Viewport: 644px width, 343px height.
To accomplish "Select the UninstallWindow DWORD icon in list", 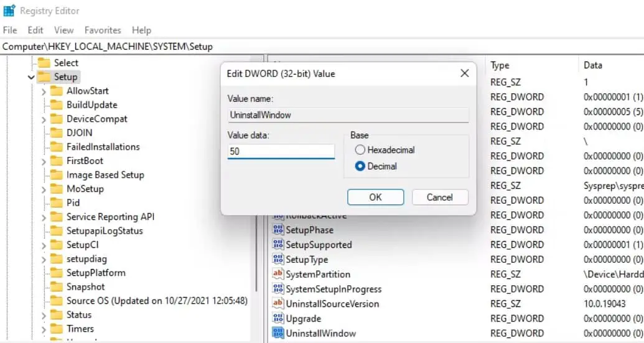I will point(278,333).
